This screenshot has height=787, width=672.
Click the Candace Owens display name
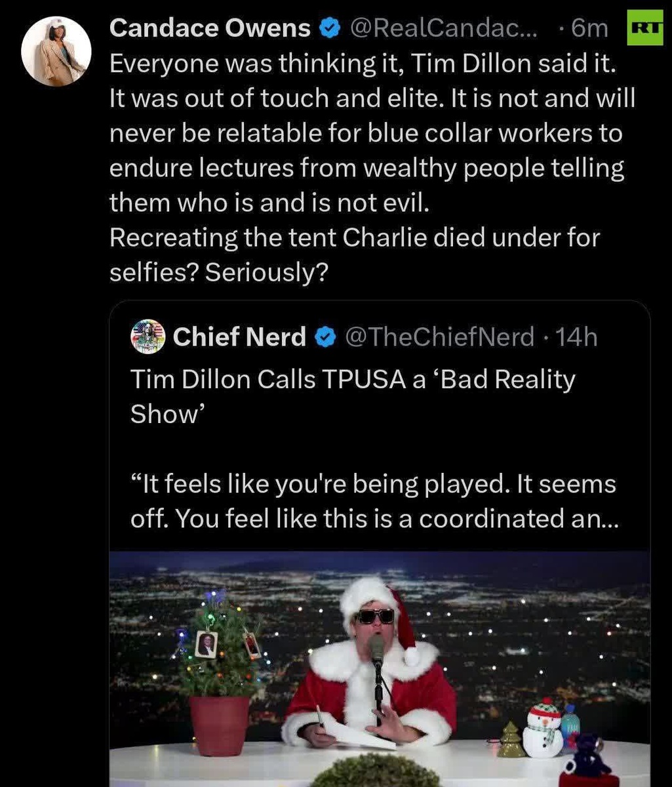click(x=210, y=28)
